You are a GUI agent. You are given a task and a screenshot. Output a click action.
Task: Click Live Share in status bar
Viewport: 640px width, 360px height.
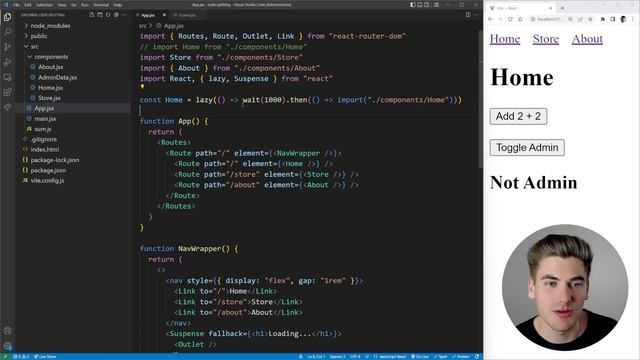pos(45,357)
